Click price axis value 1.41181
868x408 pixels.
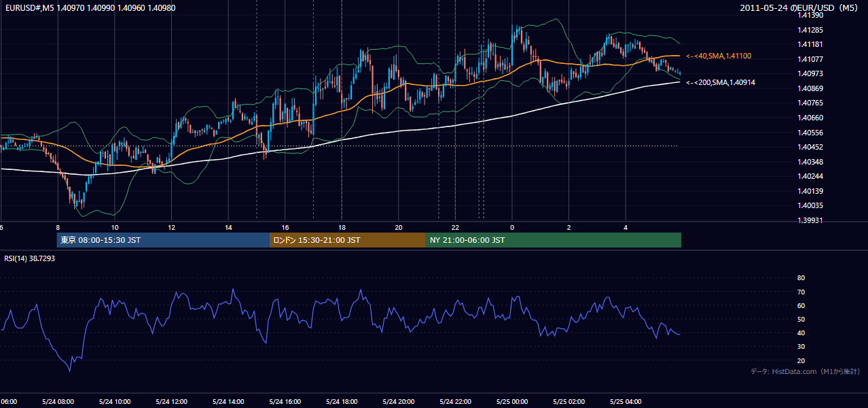click(x=810, y=44)
